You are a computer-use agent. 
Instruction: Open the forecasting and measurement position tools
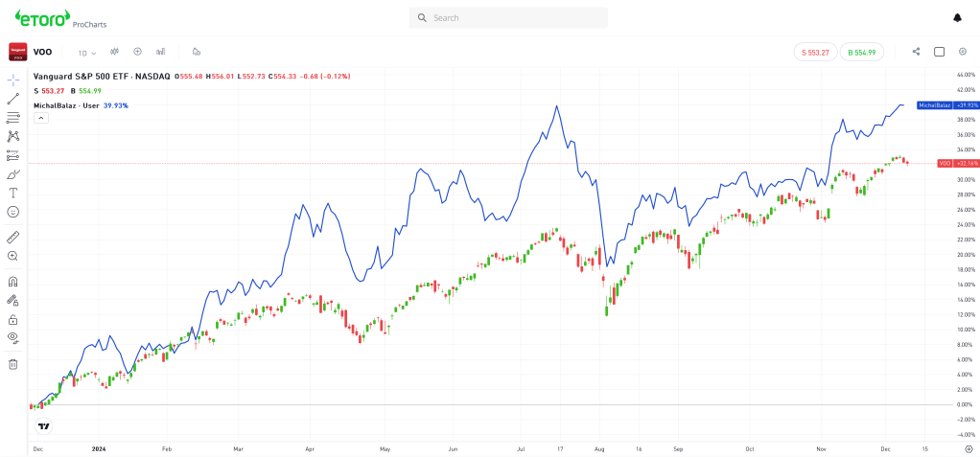[13, 155]
